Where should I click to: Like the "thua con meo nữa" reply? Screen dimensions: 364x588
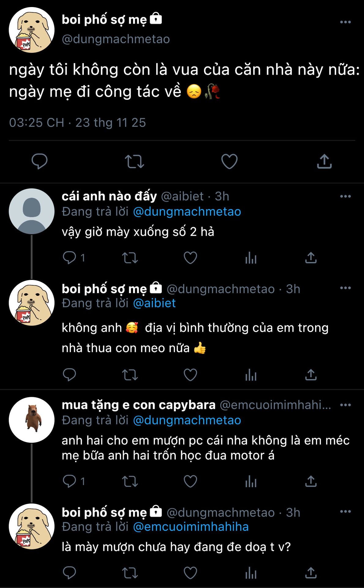click(x=190, y=375)
